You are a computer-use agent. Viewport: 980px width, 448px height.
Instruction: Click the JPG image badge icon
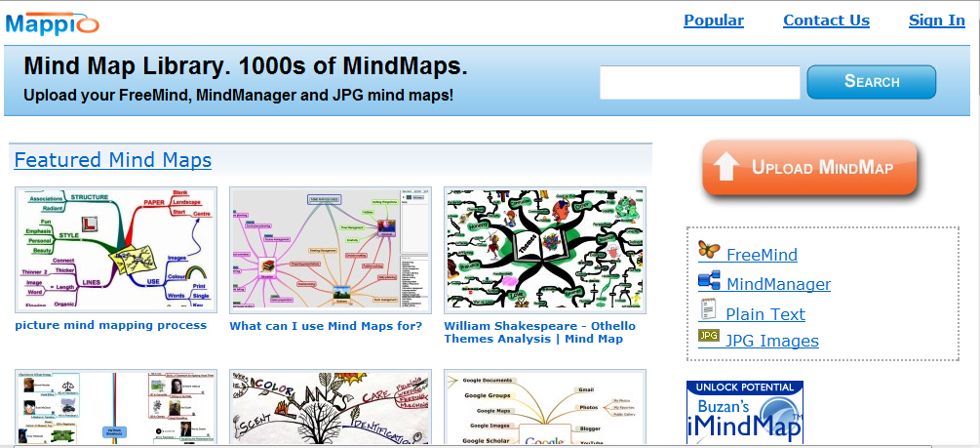pos(709,336)
